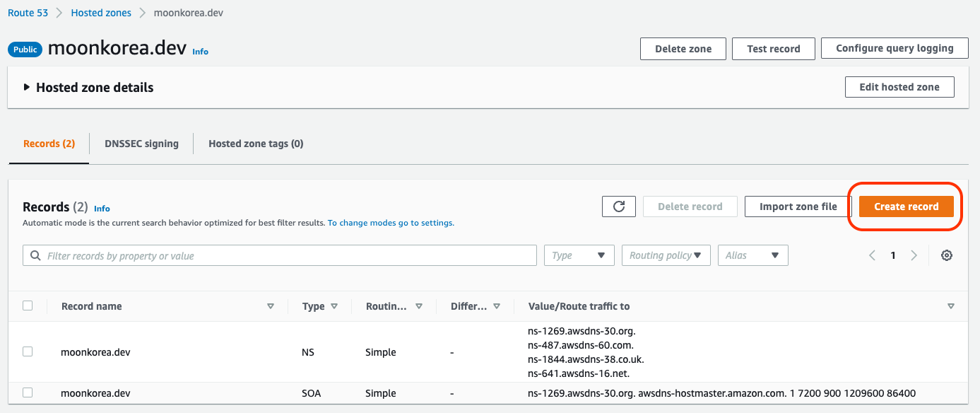Toggle the select all records checkbox
The image size is (980, 413).
pos(28,306)
